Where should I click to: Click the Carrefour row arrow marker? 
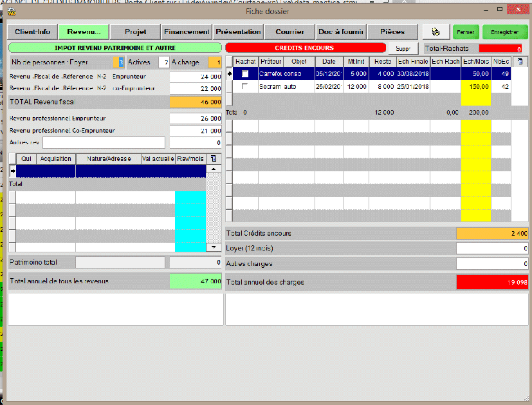click(229, 73)
